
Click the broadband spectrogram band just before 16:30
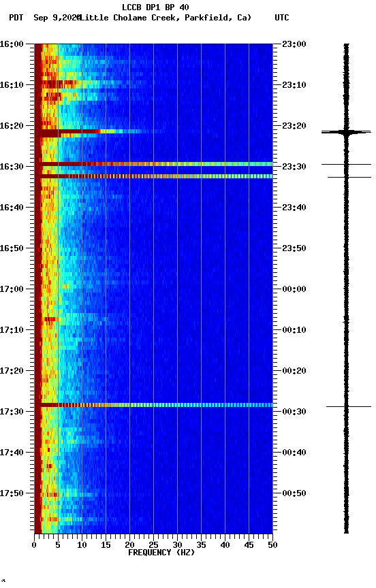pyautogui.click(x=153, y=164)
